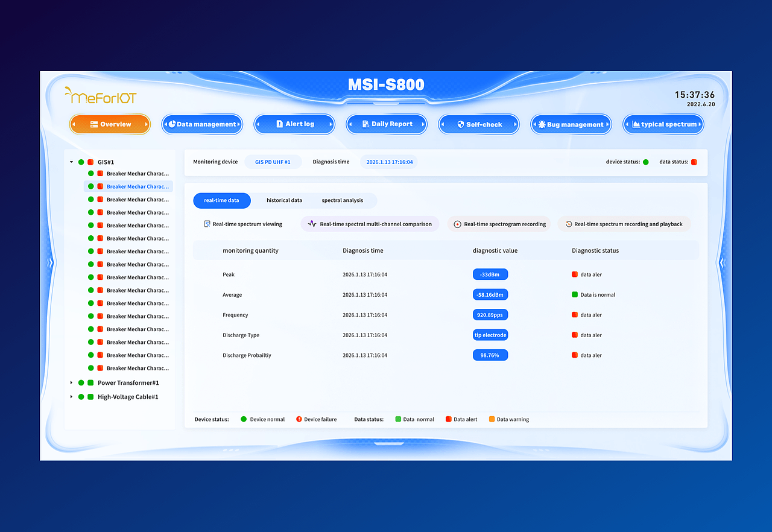Image resolution: width=772 pixels, height=532 pixels.
Task: Click the 'Diagnostic status' column header
Action: point(595,250)
